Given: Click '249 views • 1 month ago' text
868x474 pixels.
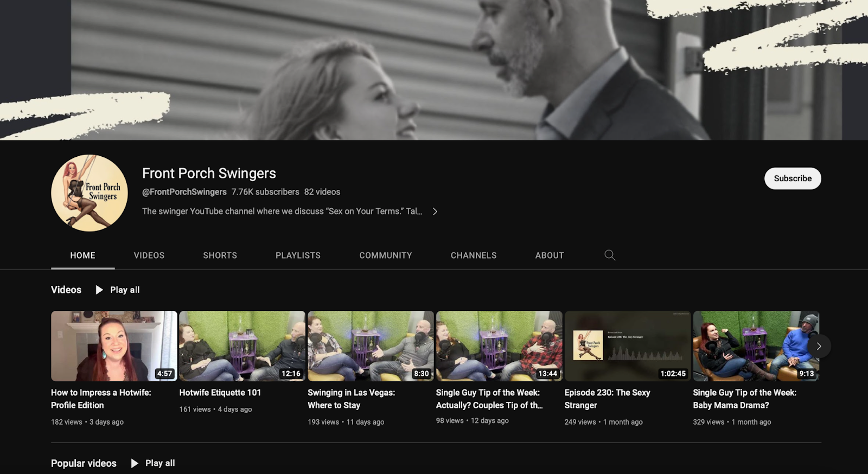Looking at the screenshot, I should pos(603,422).
